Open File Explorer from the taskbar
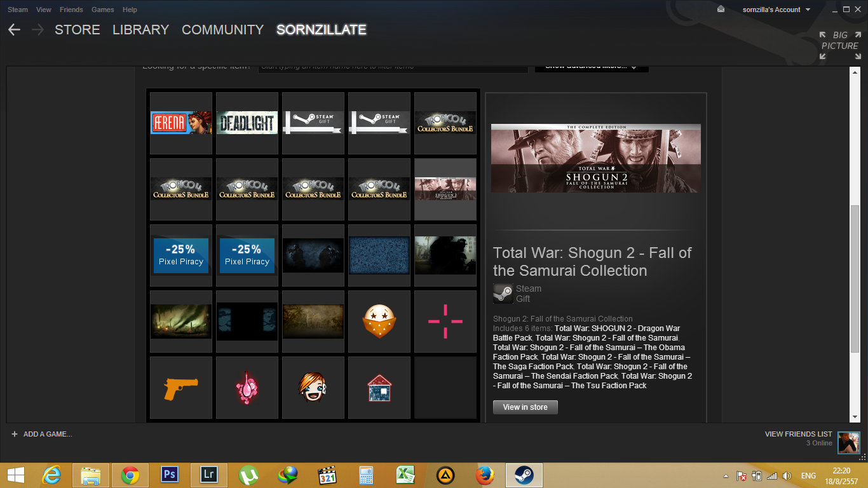This screenshot has width=868, height=488. click(91, 475)
